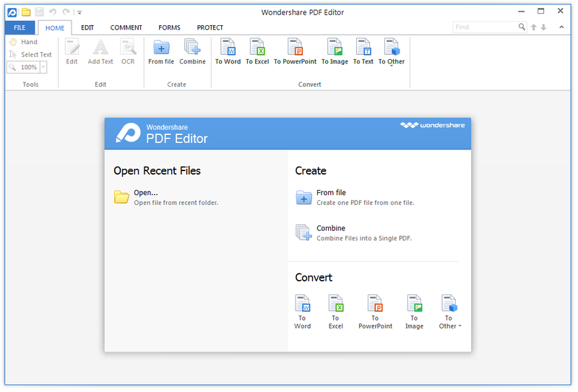Click To Excel in the start panel Convert section
This screenshot has width=578, height=392.
(x=336, y=312)
